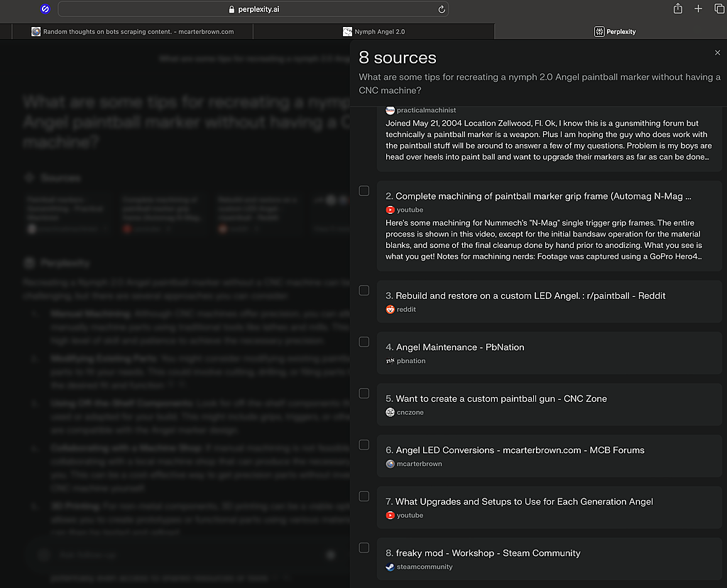Click the pbnation source label
Screen dimensions: 727x588
(x=411, y=361)
